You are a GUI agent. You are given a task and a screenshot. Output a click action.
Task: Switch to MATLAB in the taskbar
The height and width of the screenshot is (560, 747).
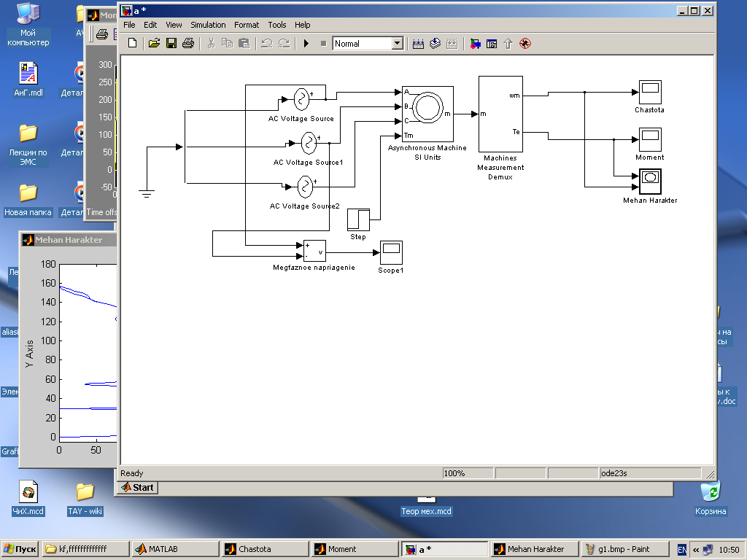tap(175, 549)
